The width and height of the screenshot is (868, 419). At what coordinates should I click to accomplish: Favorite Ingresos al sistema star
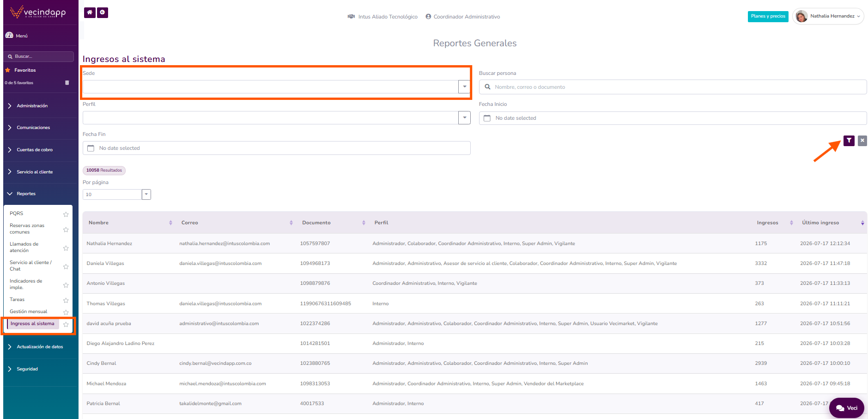click(66, 324)
